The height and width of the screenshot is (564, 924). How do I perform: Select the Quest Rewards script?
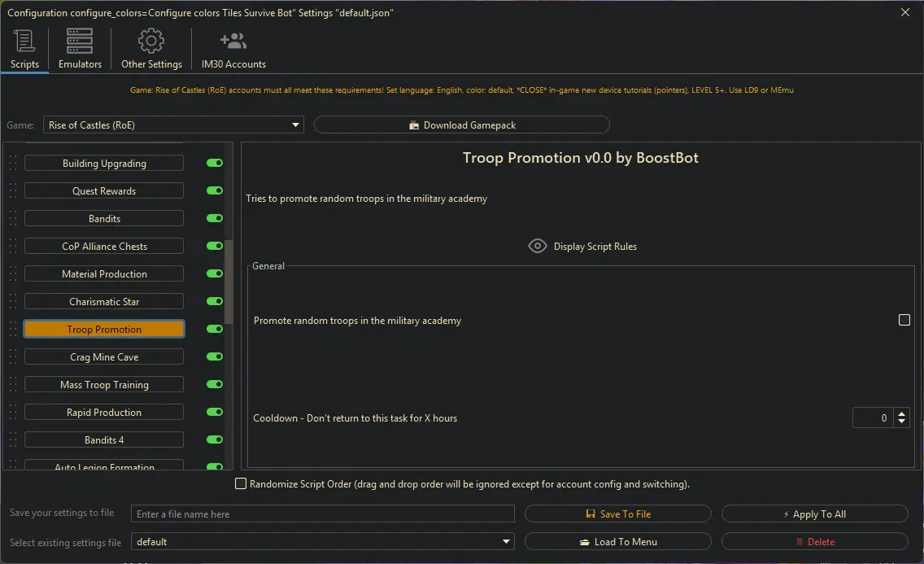(104, 191)
